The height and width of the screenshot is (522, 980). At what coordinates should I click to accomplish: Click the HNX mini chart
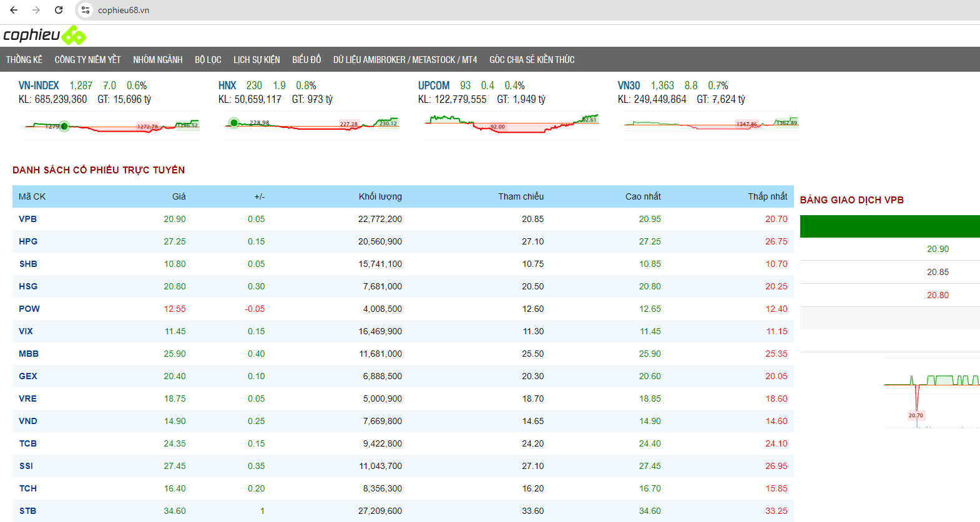312,125
